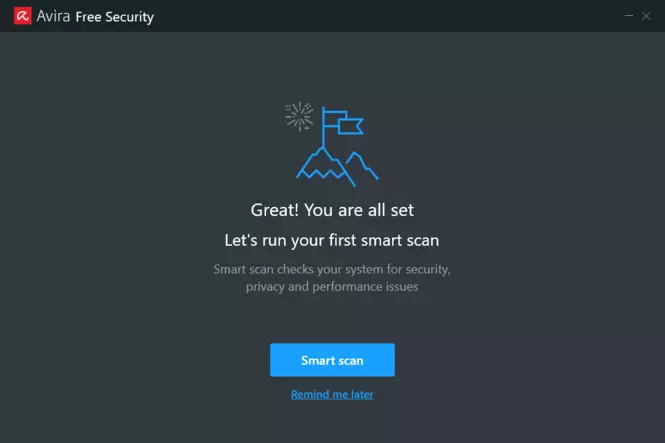Image resolution: width=665 pixels, height=443 pixels.
Task: Start the Smart scan
Action: click(332, 360)
